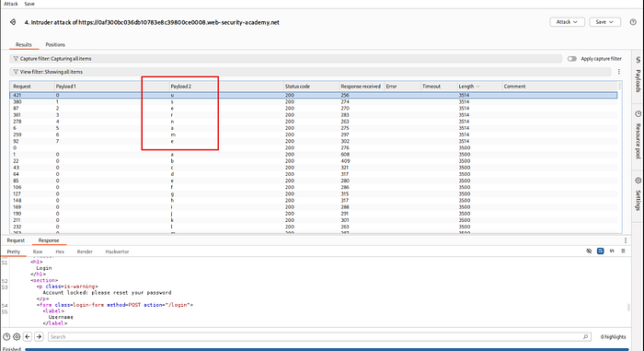This screenshot has height=351, width=644.
Task: Sort by the Comment column header
Action: [559, 87]
